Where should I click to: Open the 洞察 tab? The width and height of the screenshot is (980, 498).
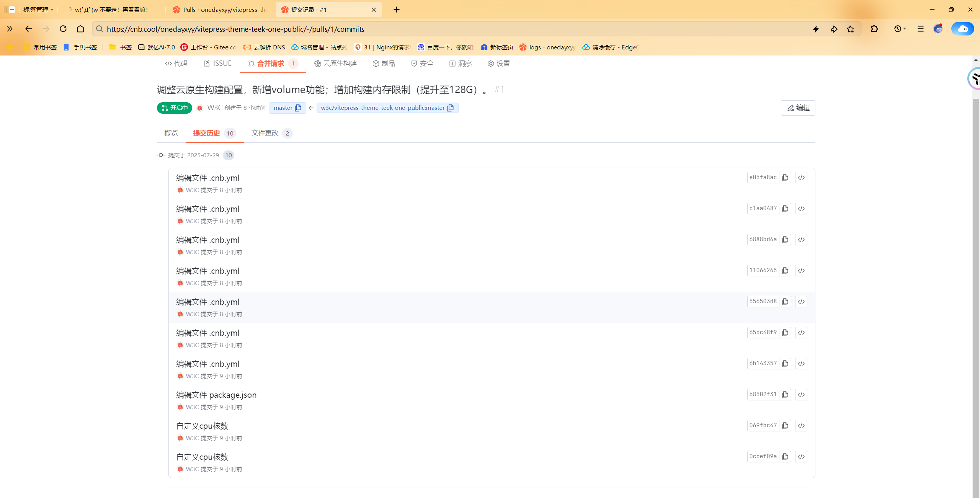click(x=461, y=64)
